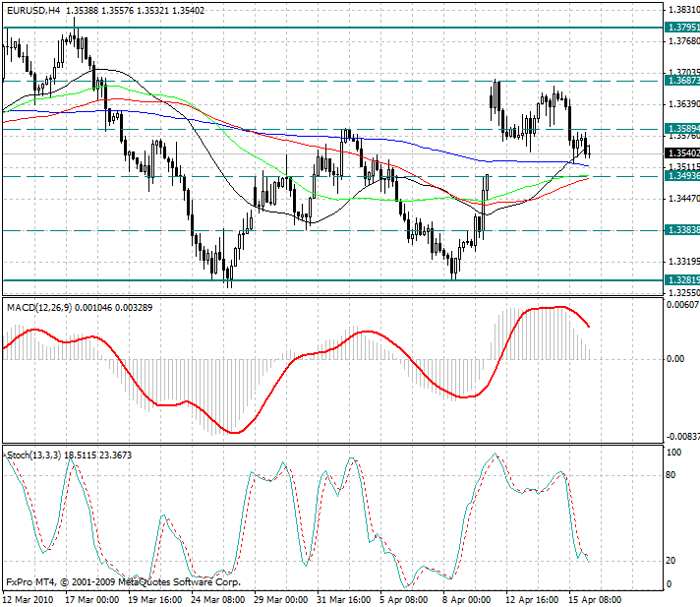Screen dimensions: 700x607
Task: Click the MACD zero level 0.00 label
Action: coord(675,359)
